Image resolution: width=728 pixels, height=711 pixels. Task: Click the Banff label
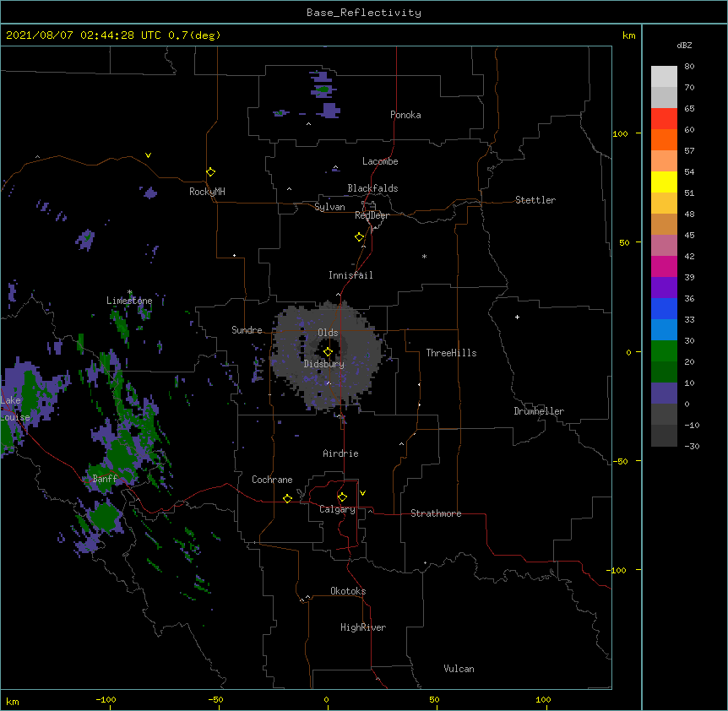(x=105, y=479)
